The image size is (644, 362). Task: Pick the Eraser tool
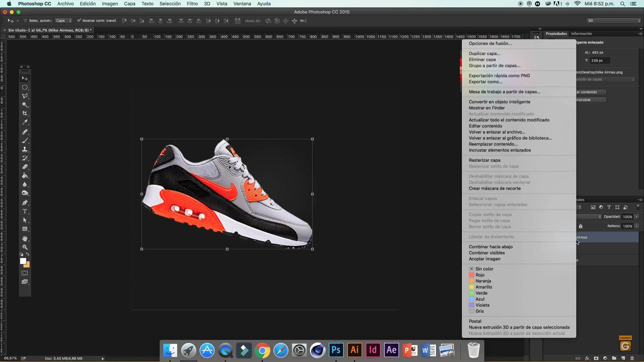click(25, 167)
